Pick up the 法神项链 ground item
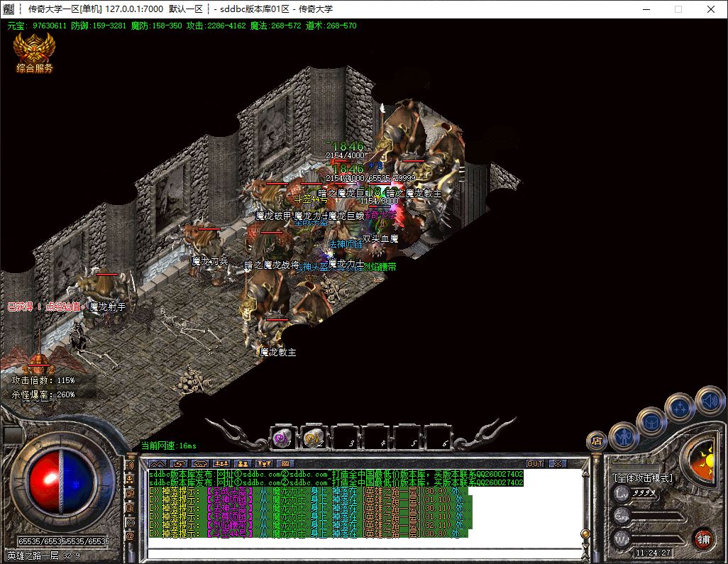The width and height of the screenshot is (728, 564). [346, 244]
